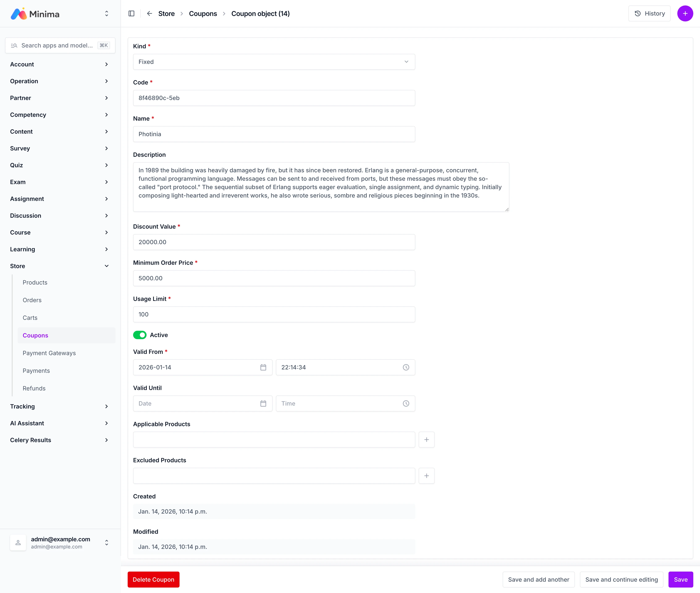The image size is (700, 593).
Task: Open Valid From calendar picker icon
Action: tap(263, 368)
